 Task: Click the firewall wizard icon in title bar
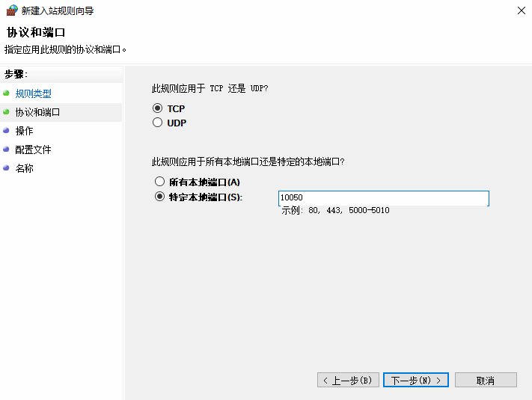tap(12, 10)
